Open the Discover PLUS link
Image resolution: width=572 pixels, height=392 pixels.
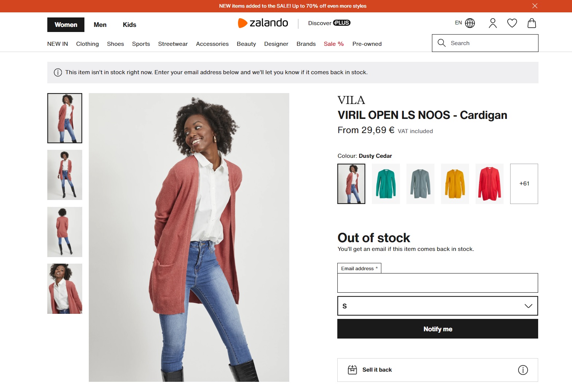point(329,23)
